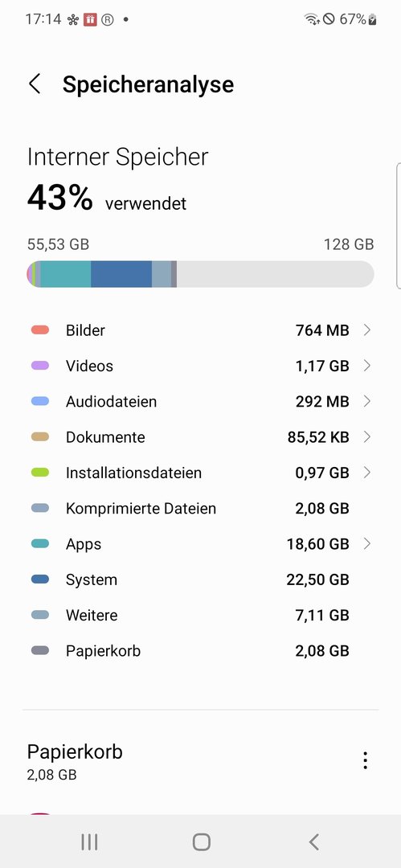Expand the Apps category chevron

pos(366,544)
